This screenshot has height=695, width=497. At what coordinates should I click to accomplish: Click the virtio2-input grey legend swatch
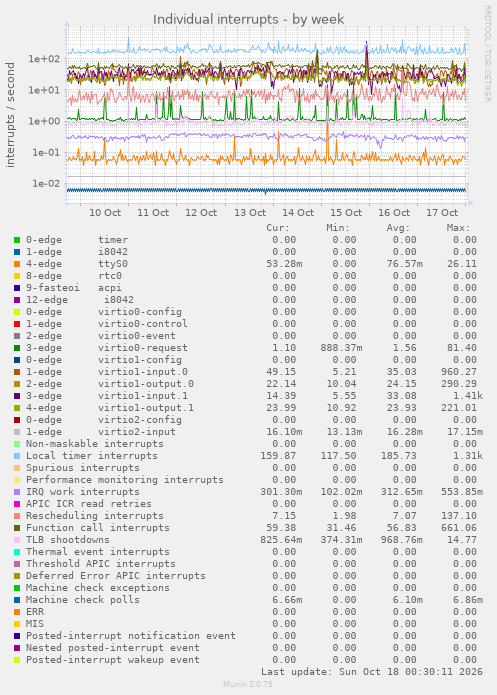point(17,432)
